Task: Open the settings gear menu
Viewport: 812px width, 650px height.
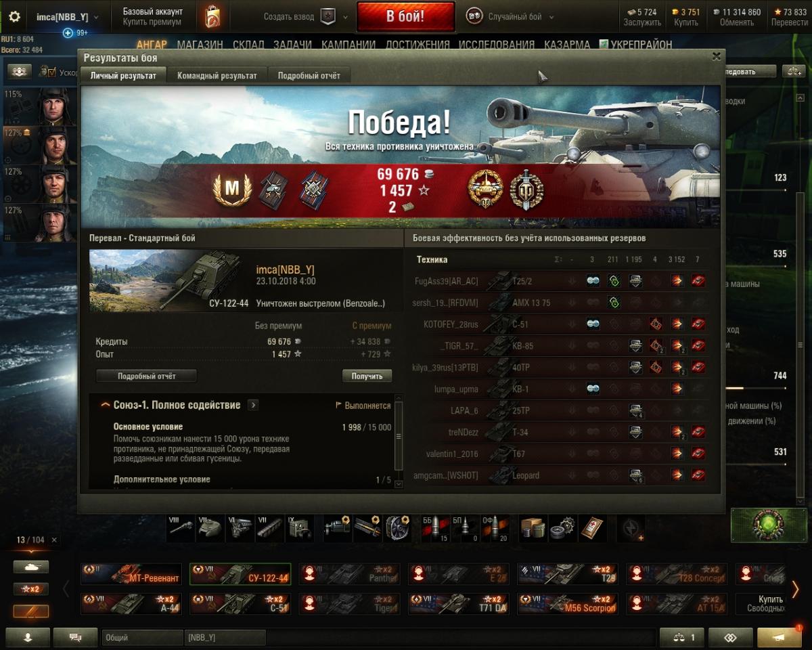Action: pyautogui.click(x=14, y=17)
